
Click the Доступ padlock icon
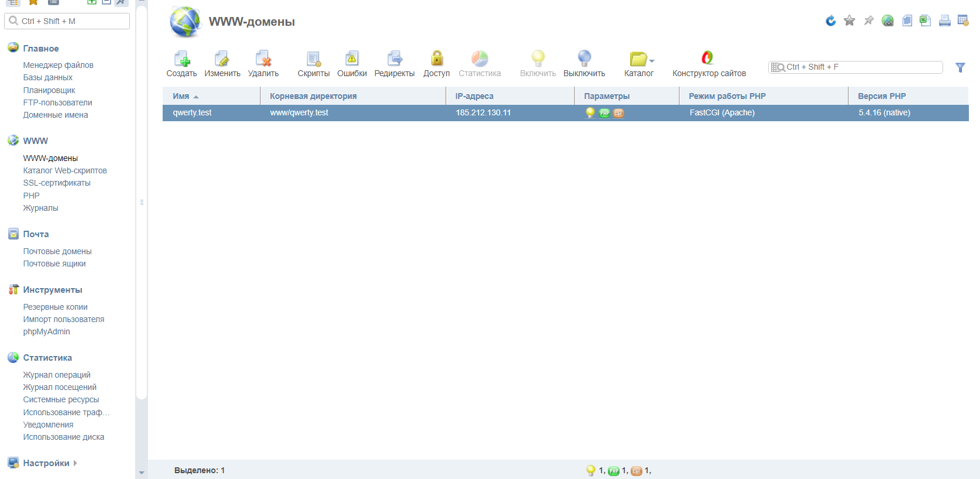click(x=436, y=59)
